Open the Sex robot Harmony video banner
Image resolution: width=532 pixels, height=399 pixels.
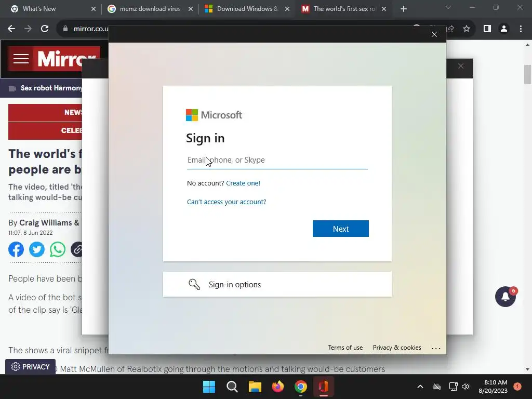42,88
